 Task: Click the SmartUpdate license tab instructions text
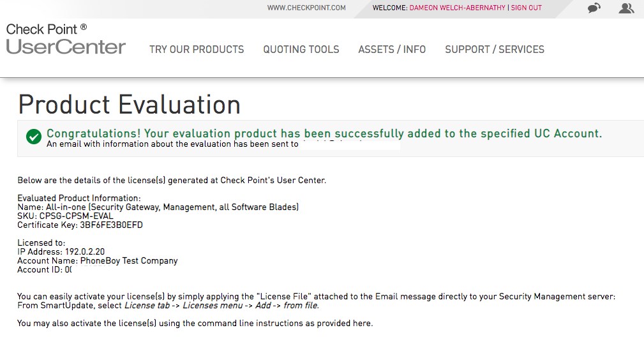click(x=168, y=306)
